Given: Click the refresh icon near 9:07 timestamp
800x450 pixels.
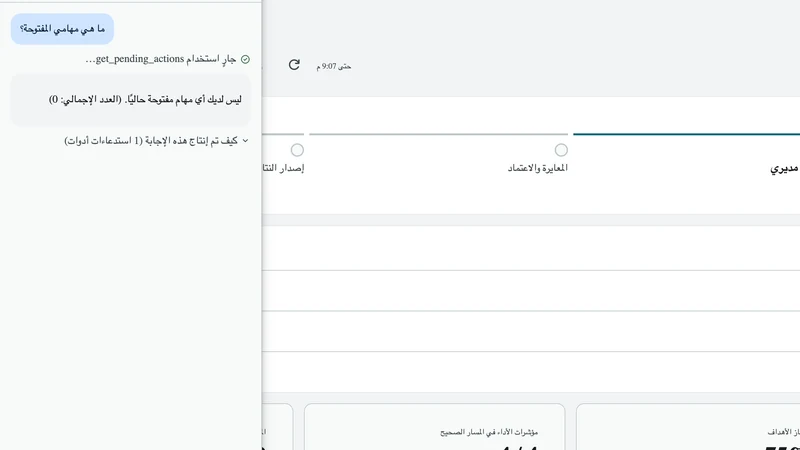Looking at the screenshot, I should (294, 65).
